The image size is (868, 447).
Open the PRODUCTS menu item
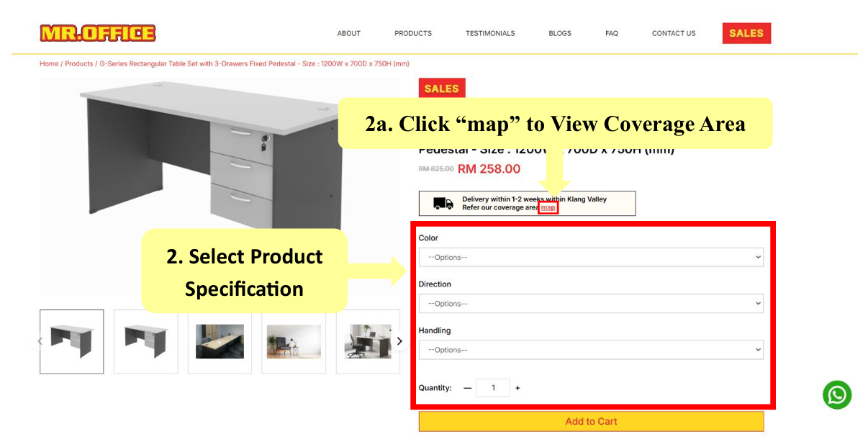[413, 33]
